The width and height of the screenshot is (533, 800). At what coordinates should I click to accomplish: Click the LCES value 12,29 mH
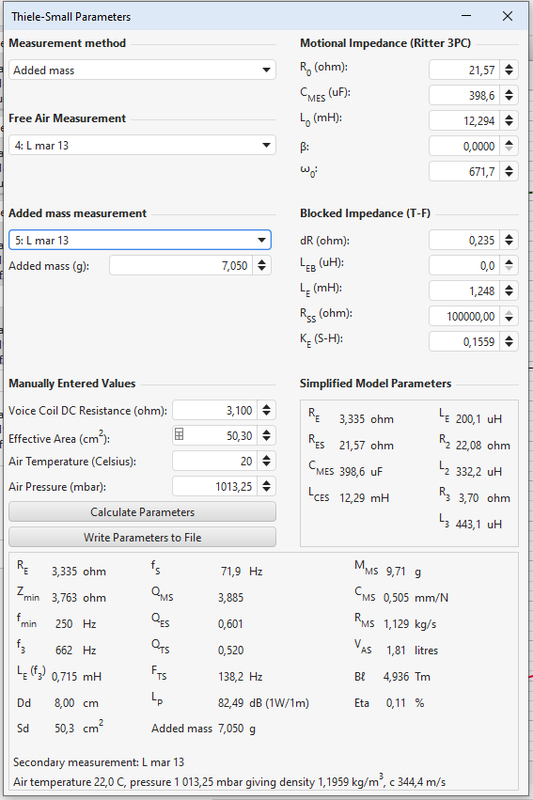[x=364, y=498]
